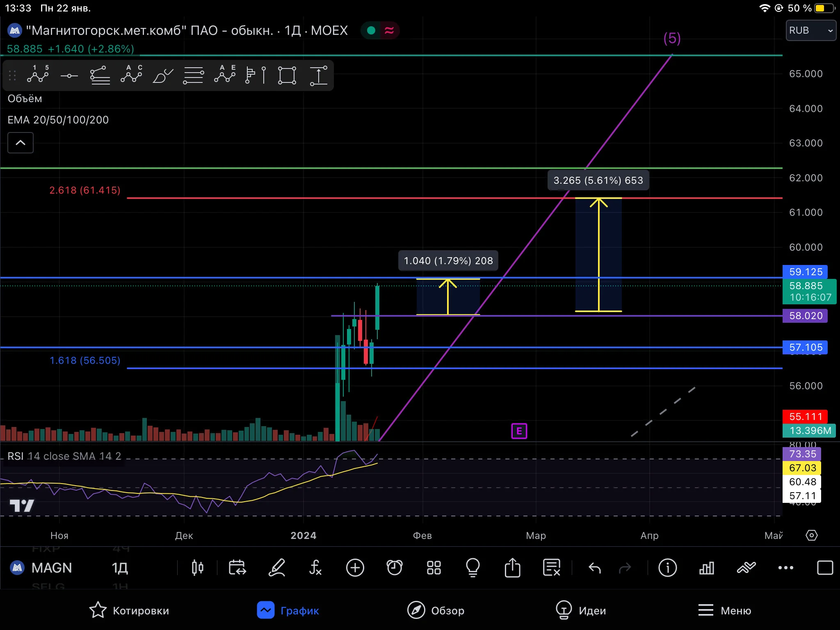Viewport: 840px width, 630px height.
Task: Collapse the indicator legend with chevron
Action: 21,143
